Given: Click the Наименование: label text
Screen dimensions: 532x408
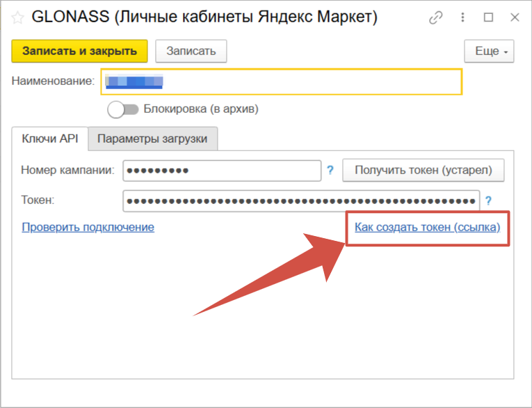Looking at the screenshot, I should point(54,81).
